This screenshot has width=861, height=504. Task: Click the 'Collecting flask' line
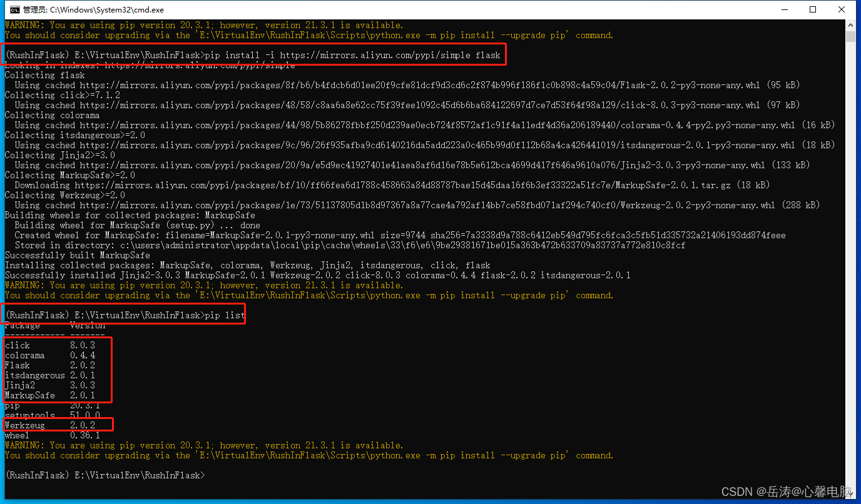pos(45,75)
